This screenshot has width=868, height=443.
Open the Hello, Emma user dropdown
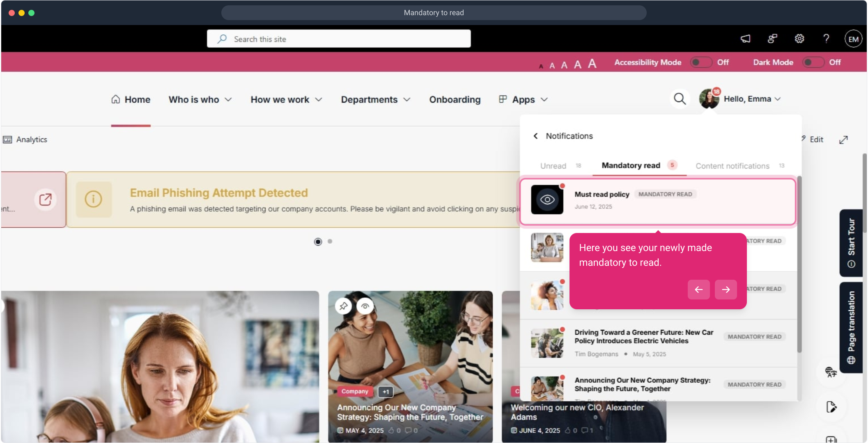click(x=752, y=99)
